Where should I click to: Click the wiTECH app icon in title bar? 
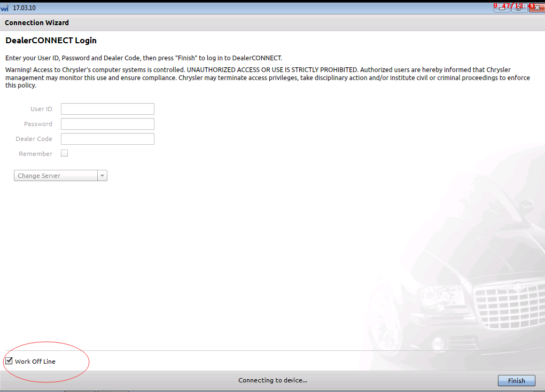[4, 8]
